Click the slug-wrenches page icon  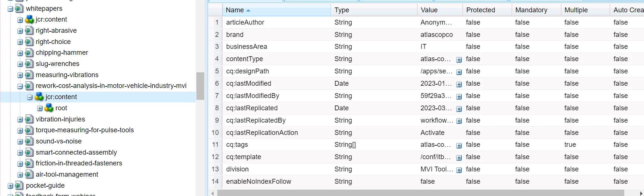(x=29, y=64)
